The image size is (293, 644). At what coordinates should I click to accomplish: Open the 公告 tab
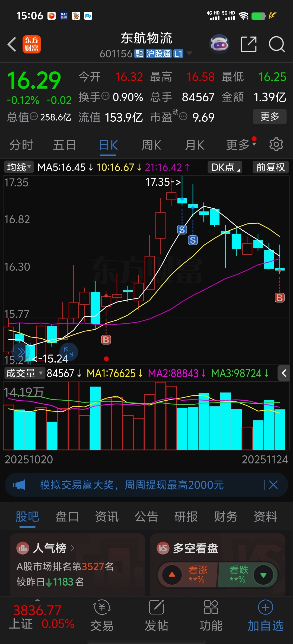click(146, 516)
